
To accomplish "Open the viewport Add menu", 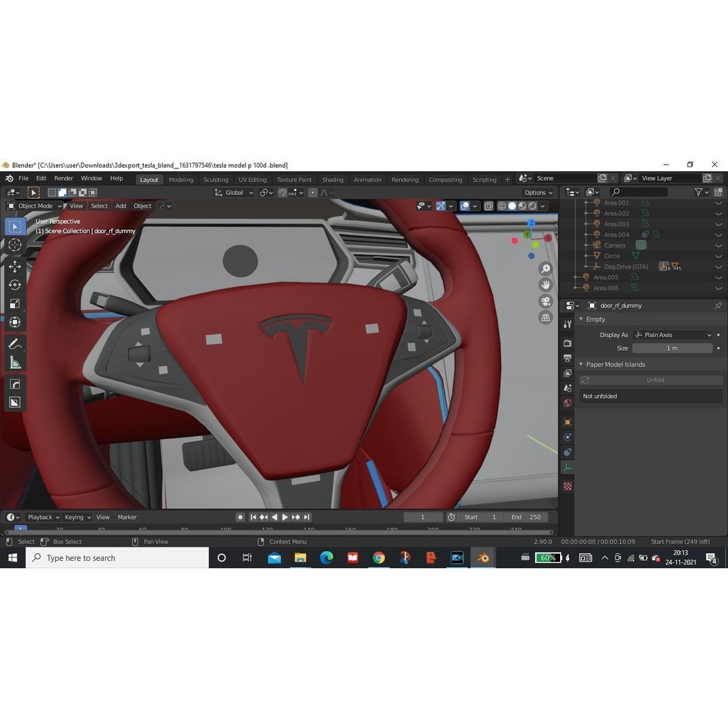I will click(121, 206).
